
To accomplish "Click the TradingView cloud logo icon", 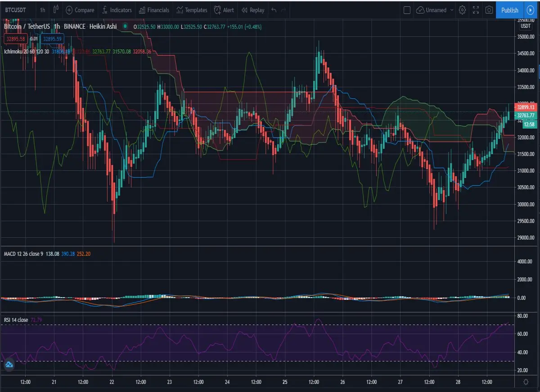I will (x=9, y=365).
